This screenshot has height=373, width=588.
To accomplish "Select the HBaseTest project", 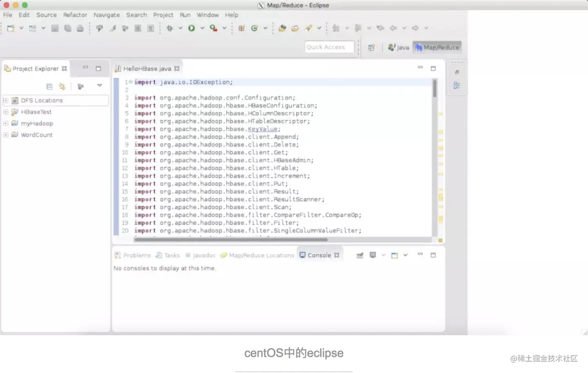I will [x=36, y=112].
